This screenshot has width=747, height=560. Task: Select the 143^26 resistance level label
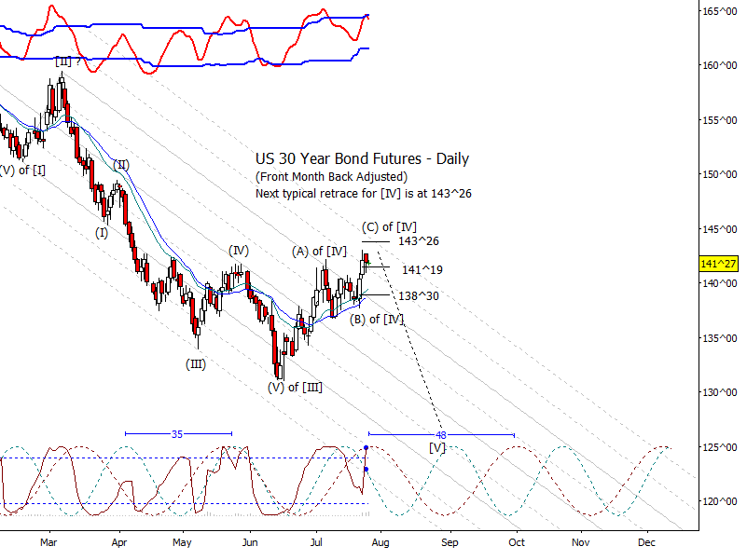click(x=419, y=241)
